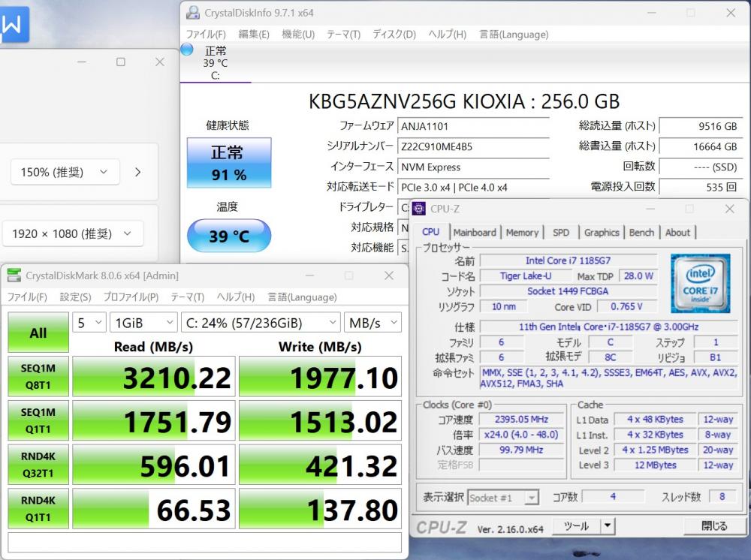
Task: Open the arrow dropdown next to ツール
Action: click(608, 526)
